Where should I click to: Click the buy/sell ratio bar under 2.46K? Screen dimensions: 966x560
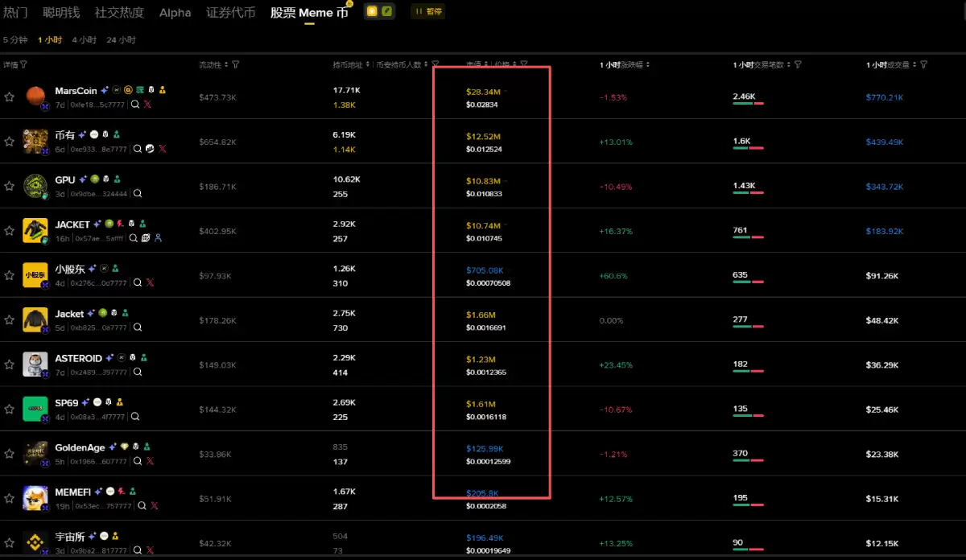[x=748, y=103]
